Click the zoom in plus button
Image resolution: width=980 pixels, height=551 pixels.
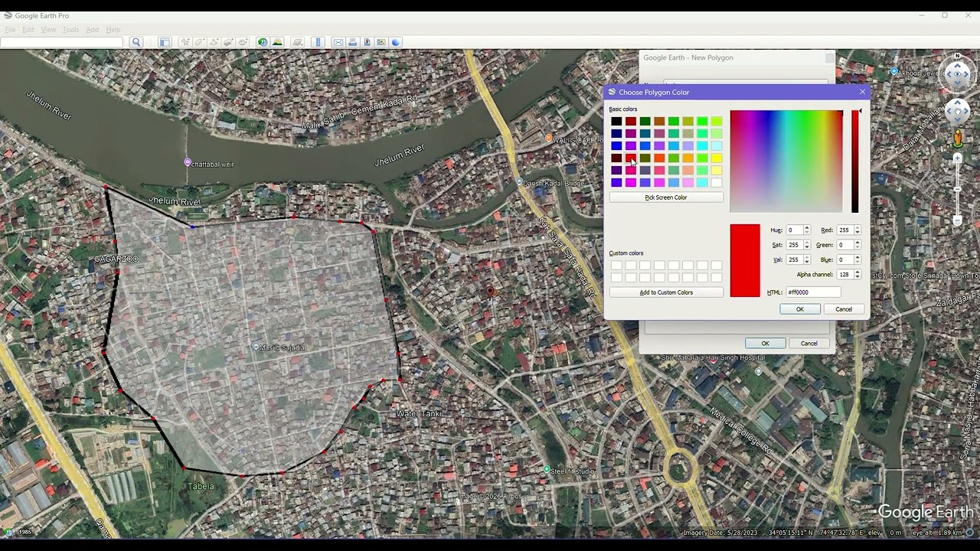958,158
